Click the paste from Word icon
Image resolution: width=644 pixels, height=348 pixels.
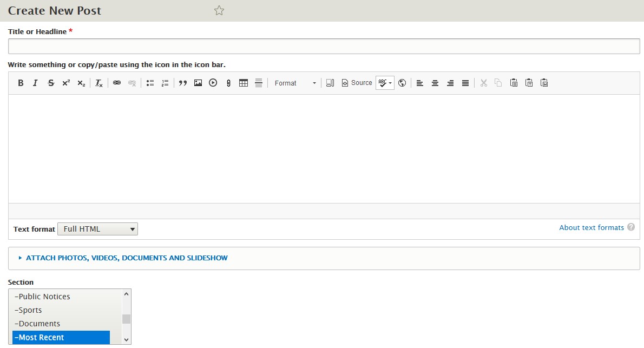tap(544, 83)
